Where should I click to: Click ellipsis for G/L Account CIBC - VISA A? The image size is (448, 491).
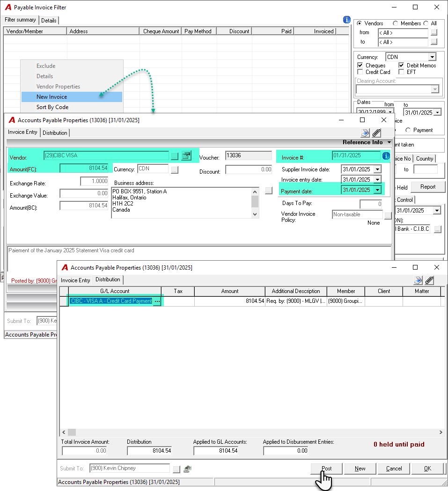pos(157,301)
